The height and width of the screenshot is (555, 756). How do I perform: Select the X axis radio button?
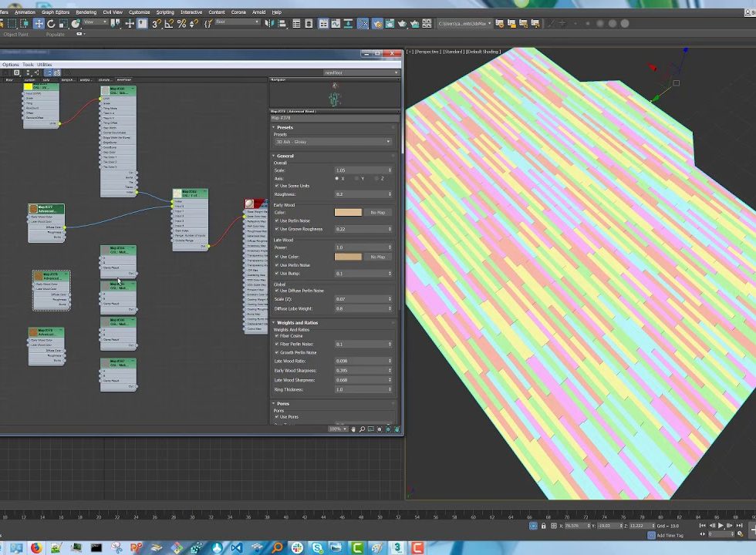pos(337,179)
